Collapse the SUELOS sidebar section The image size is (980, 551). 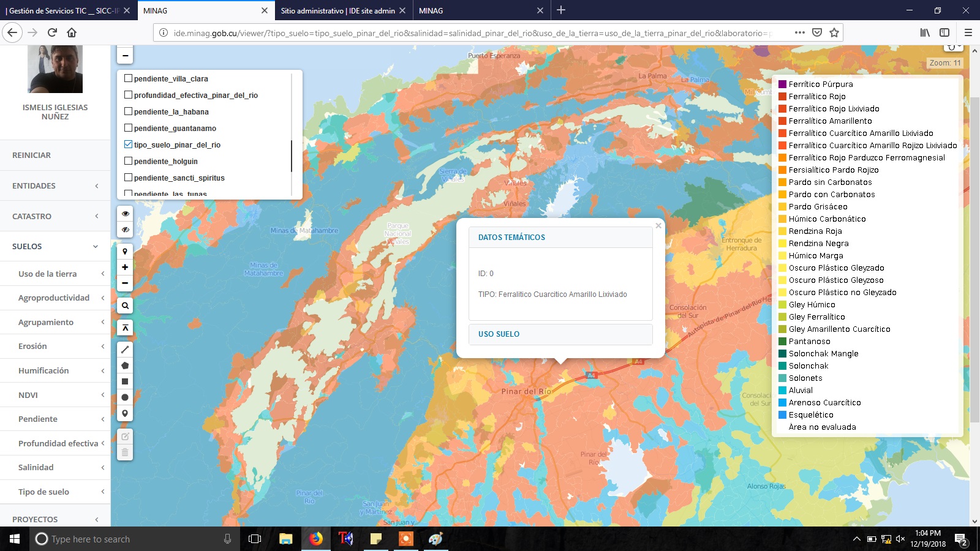pyautogui.click(x=55, y=246)
